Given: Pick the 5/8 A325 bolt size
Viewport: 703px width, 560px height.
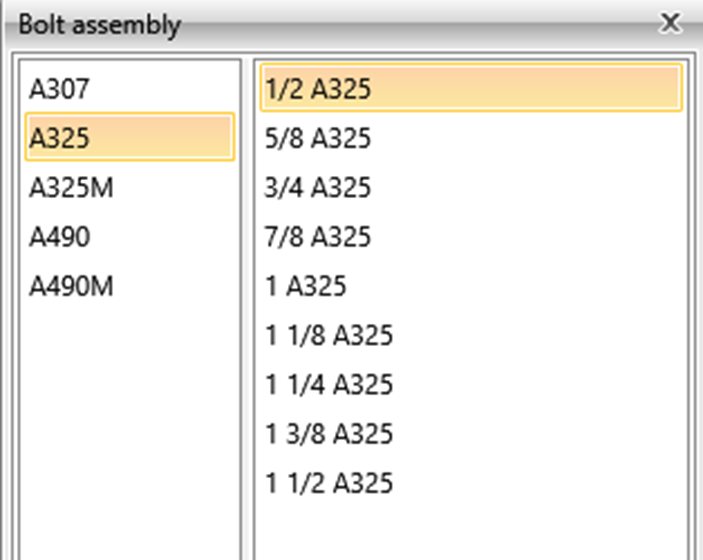Looking at the screenshot, I should pyautogui.click(x=318, y=138).
